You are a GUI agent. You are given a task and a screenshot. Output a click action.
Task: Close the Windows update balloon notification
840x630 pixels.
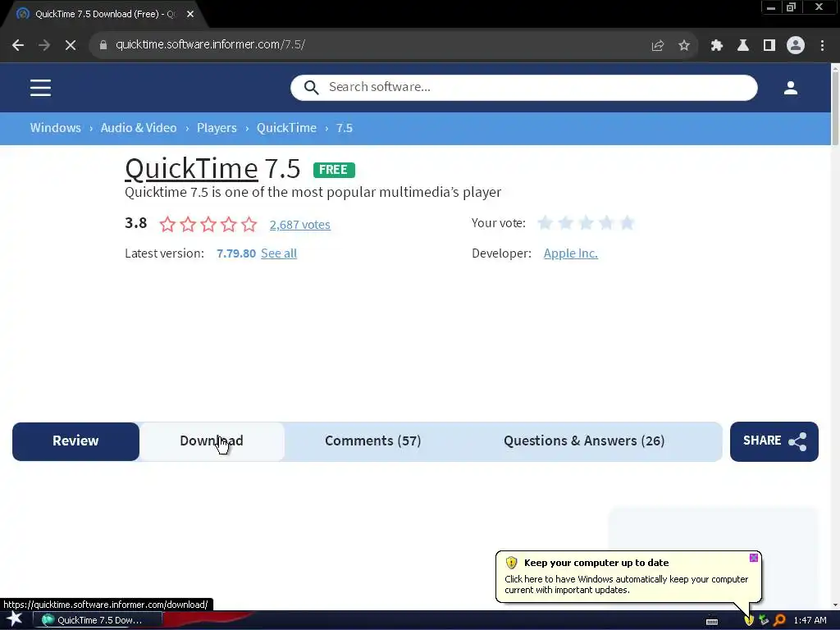pyautogui.click(x=754, y=558)
